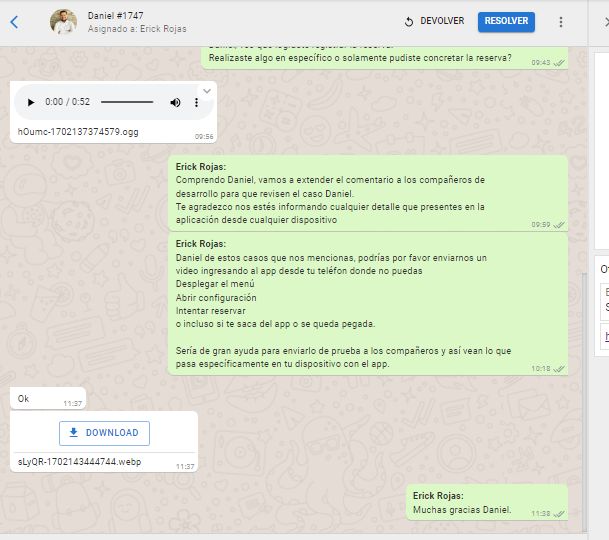Play the 0:52 audio message

tap(31, 103)
